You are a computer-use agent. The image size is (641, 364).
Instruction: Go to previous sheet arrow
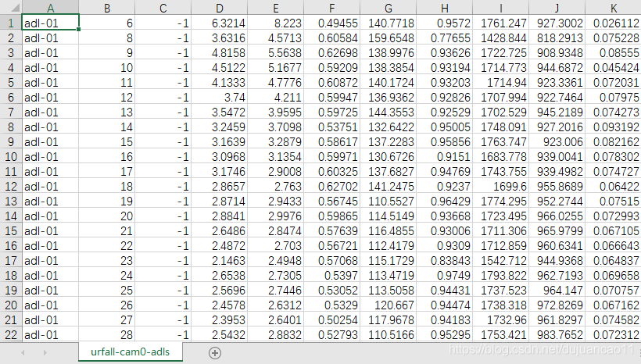click(x=23, y=352)
